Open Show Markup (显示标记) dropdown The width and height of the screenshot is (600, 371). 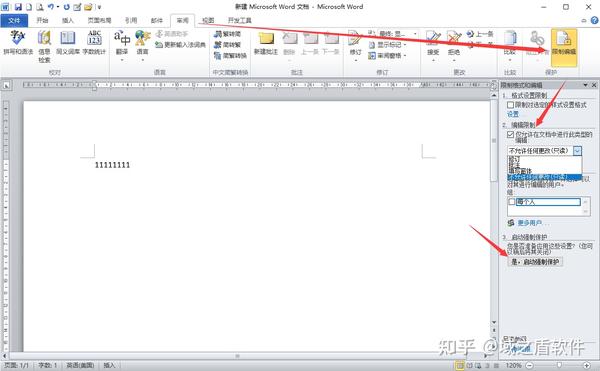click(x=387, y=45)
